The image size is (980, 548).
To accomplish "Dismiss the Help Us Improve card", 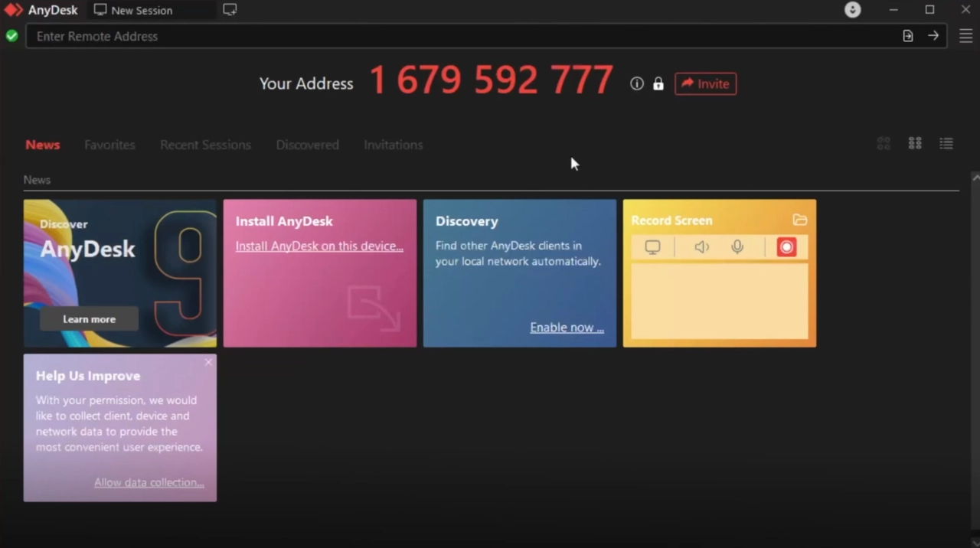I will click(208, 362).
